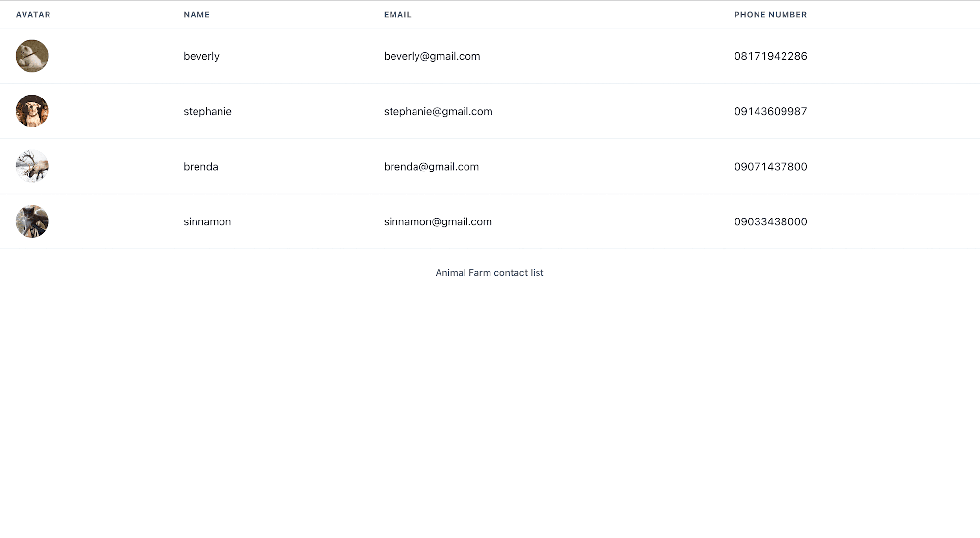Open stephanie's dog avatar image
Screen dimensions: 980x538
[x=32, y=111]
